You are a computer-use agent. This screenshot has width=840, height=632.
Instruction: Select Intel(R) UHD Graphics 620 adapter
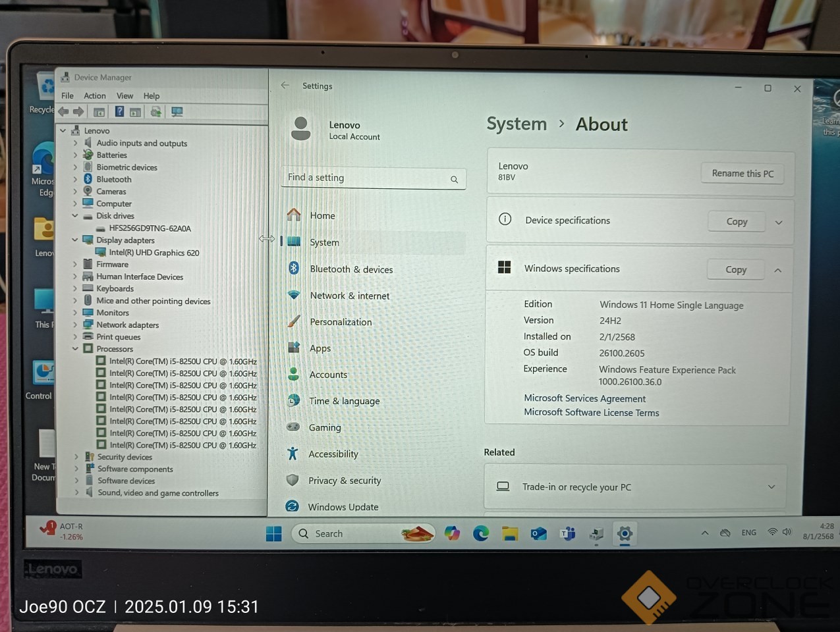154,253
